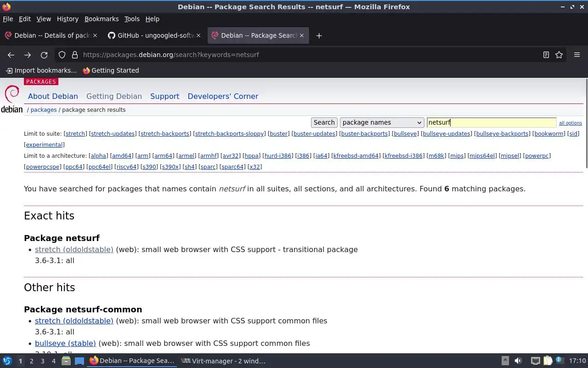Open the volume icon in system tray
Viewport: 588px width, 368px height.
pos(518,361)
